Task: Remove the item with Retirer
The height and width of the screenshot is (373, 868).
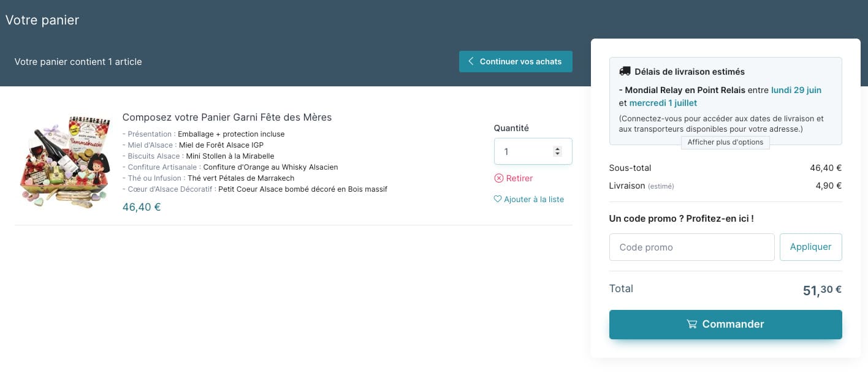Action: coord(514,178)
